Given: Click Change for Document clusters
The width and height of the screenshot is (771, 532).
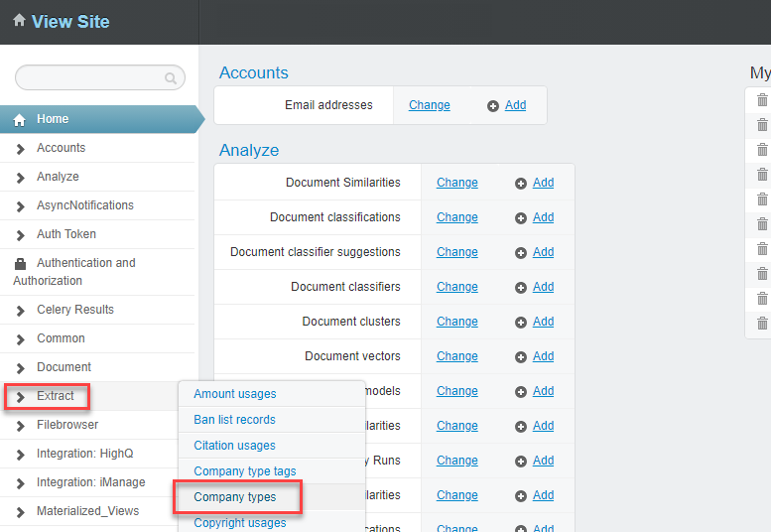Looking at the screenshot, I should [x=456, y=322].
